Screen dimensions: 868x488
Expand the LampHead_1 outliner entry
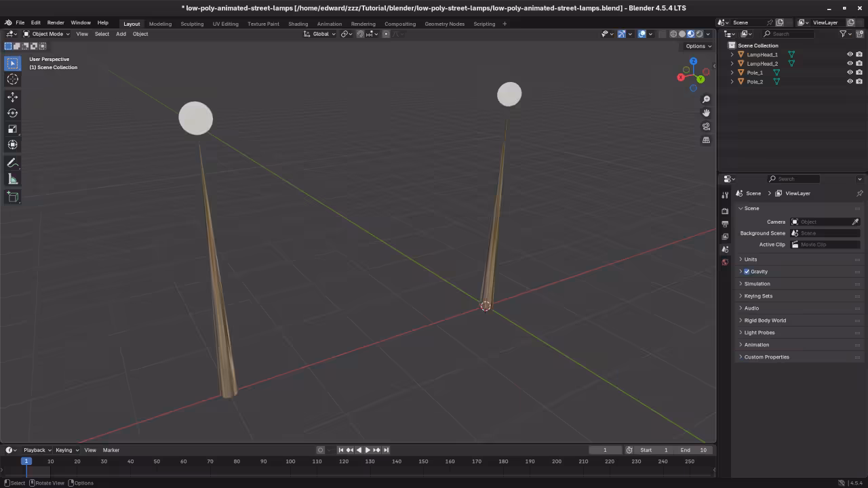point(731,54)
